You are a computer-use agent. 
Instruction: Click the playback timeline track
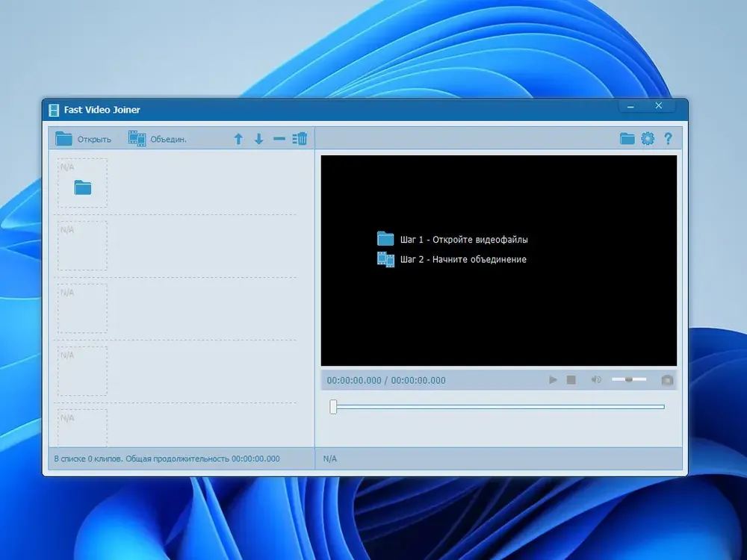tap(499, 407)
